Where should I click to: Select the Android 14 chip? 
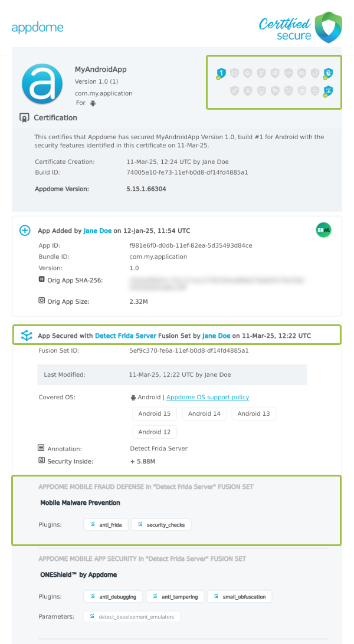[204, 414]
